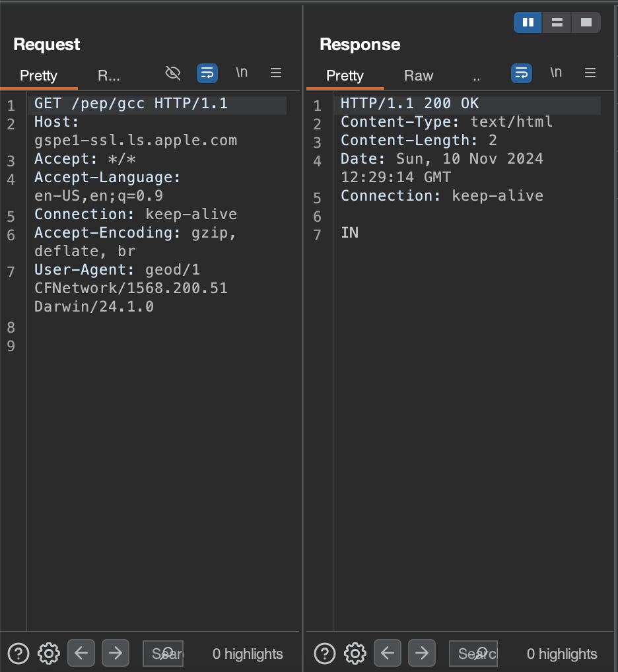This screenshot has width=618, height=672.
Task: Click the Connection: keep-alive line in Request
Action: pyautogui.click(x=135, y=215)
